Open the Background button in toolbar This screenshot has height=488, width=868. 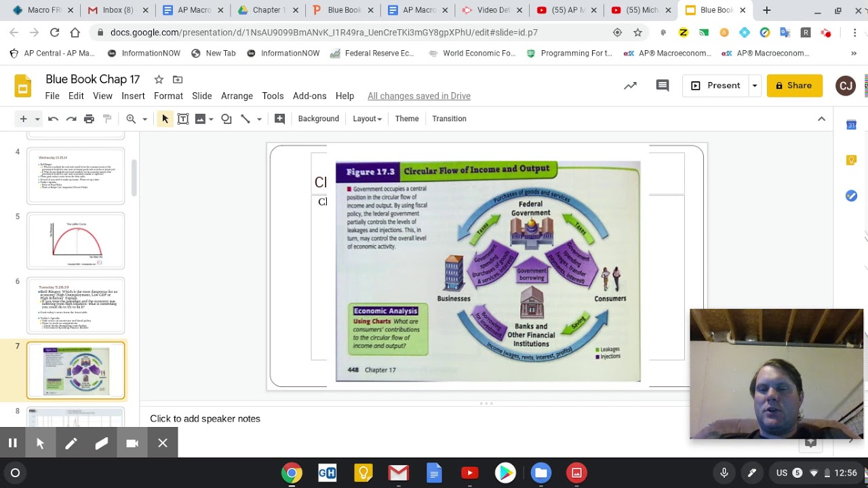pos(318,119)
